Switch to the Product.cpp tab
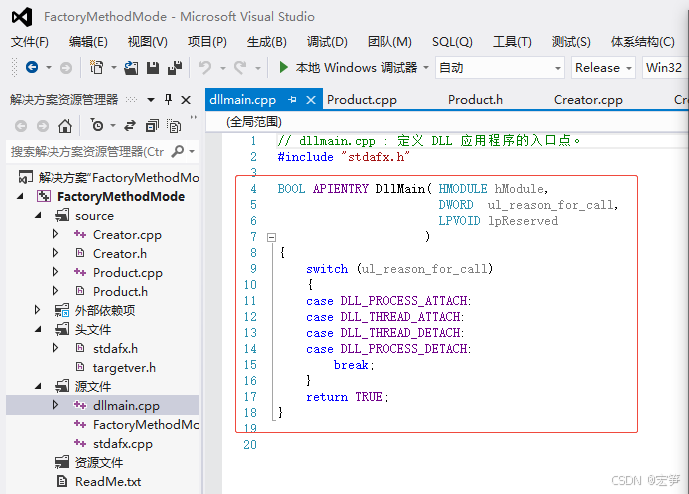The height and width of the screenshot is (494, 689). (362, 100)
